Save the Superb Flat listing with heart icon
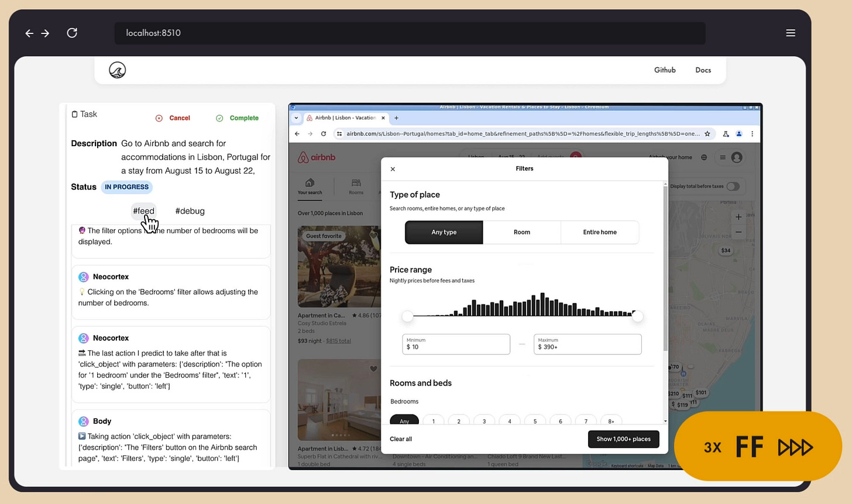 (373, 368)
